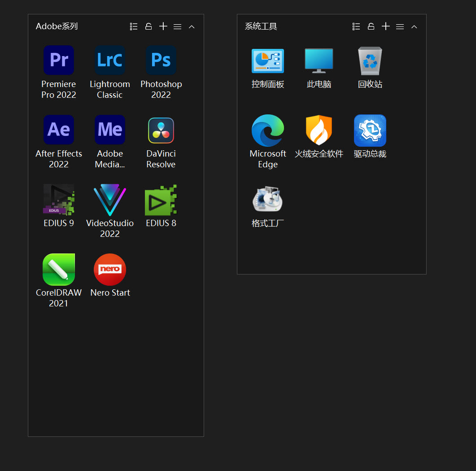The height and width of the screenshot is (471, 476).
Task: Open Adobe系列 panel hamburger menu
Action: [177, 27]
